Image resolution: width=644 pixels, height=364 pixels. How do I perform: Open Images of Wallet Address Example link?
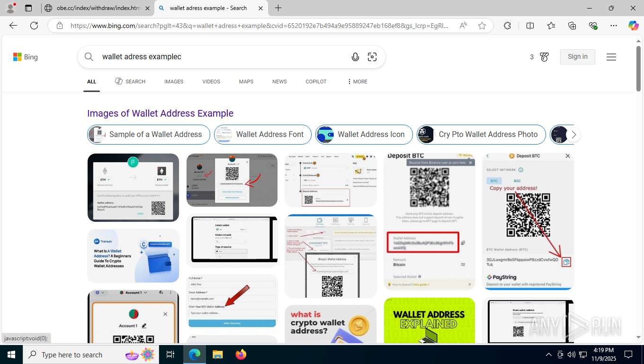tap(160, 113)
